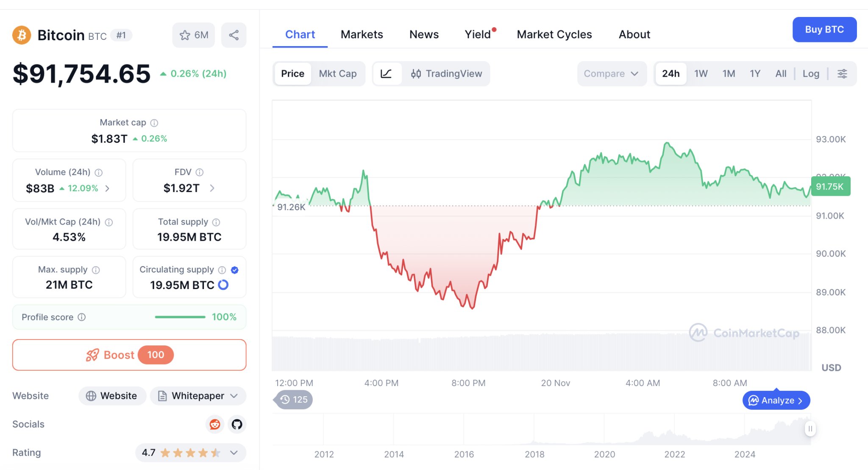Viewport: 868px width, 470px height.
Task: Switch chart to Mkt Cap view
Action: coord(338,73)
